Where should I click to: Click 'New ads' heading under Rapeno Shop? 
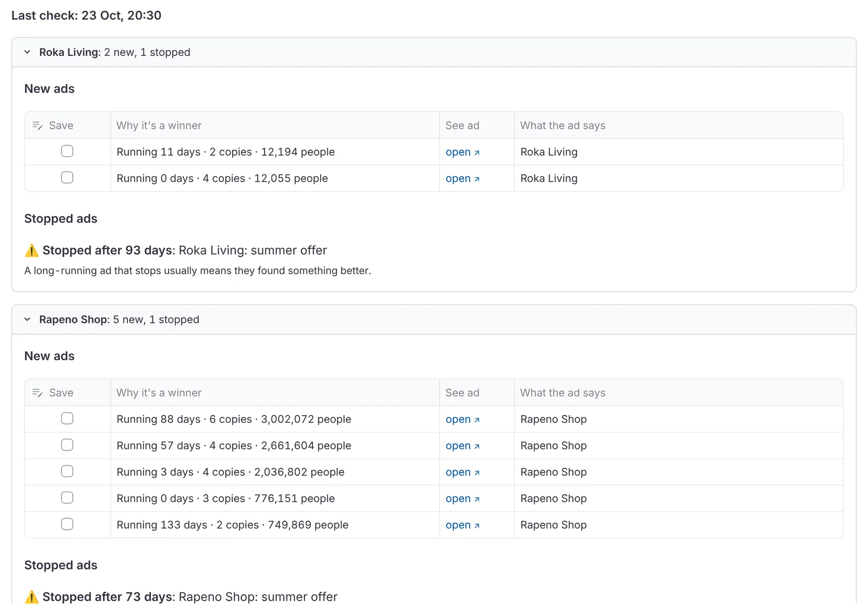[49, 356]
